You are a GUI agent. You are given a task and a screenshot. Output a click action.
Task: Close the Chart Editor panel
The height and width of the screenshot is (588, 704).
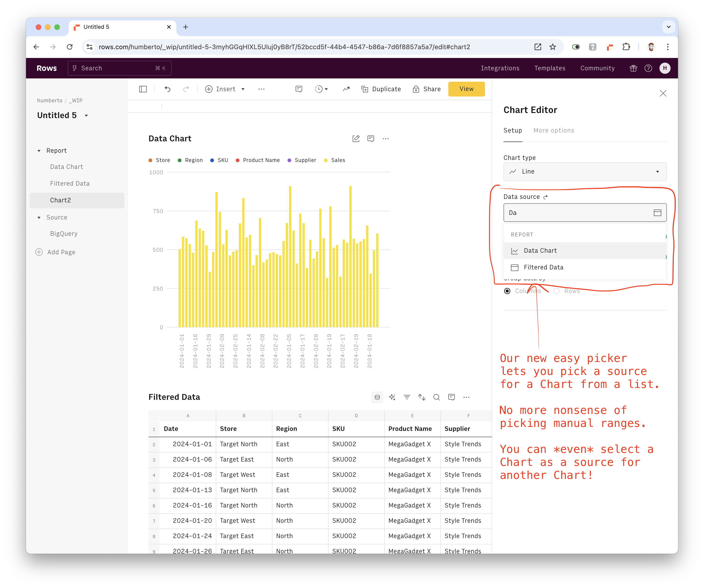(x=663, y=93)
